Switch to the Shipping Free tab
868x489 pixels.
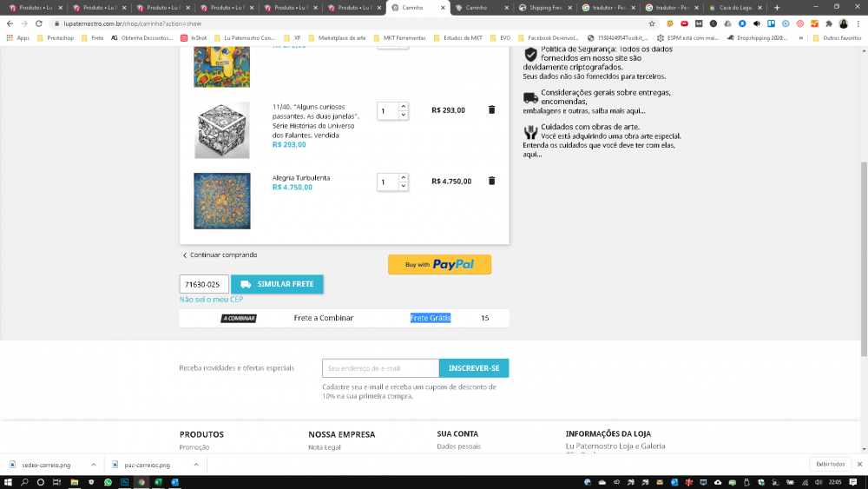pos(545,8)
